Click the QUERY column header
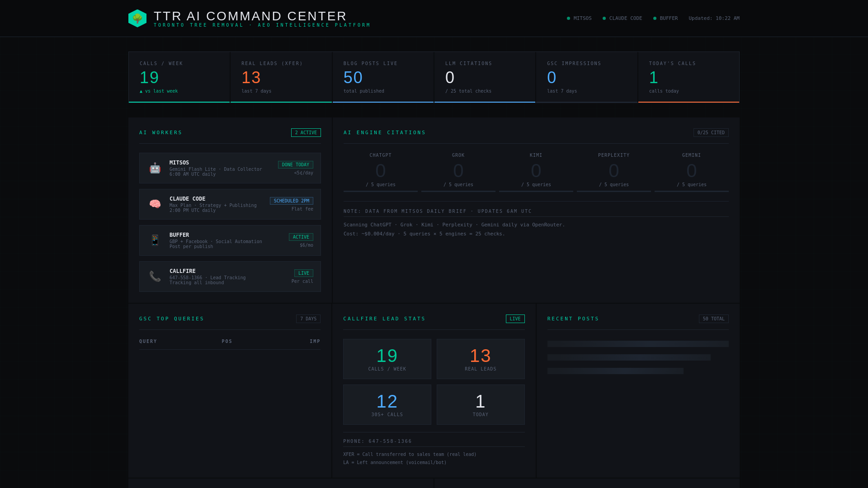This screenshot has height=488, width=868. (x=148, y=342)
